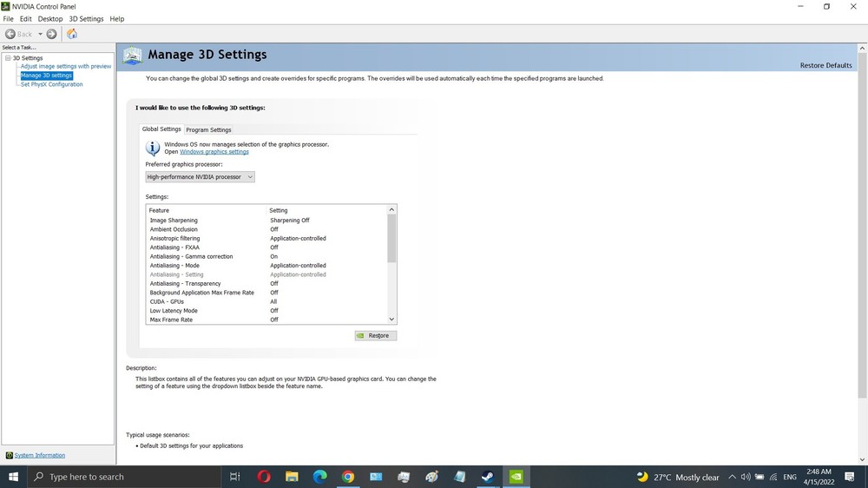Click main page scroll-down arrow
The height and width of the screenshot is (488, 868).
click(862, 459)
